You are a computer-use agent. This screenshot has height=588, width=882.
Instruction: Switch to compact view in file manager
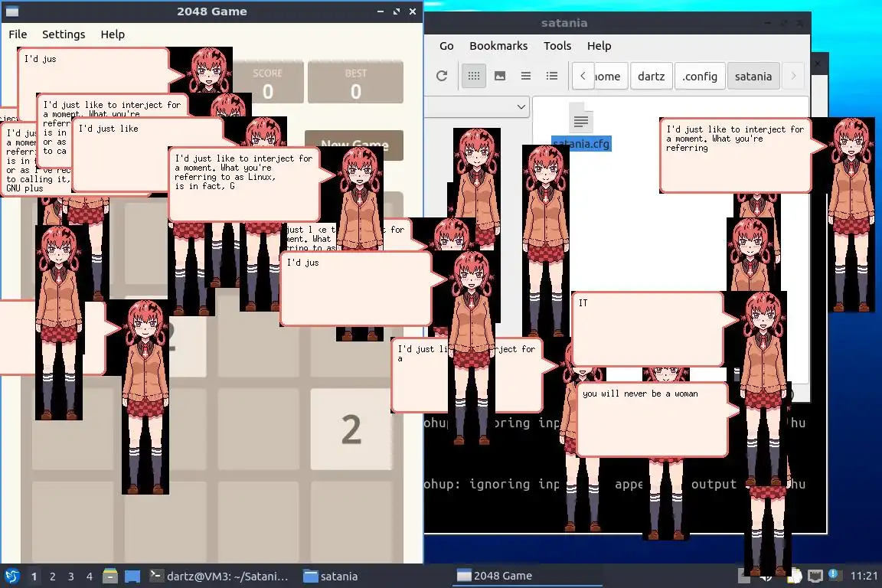(x=526, y=76)
